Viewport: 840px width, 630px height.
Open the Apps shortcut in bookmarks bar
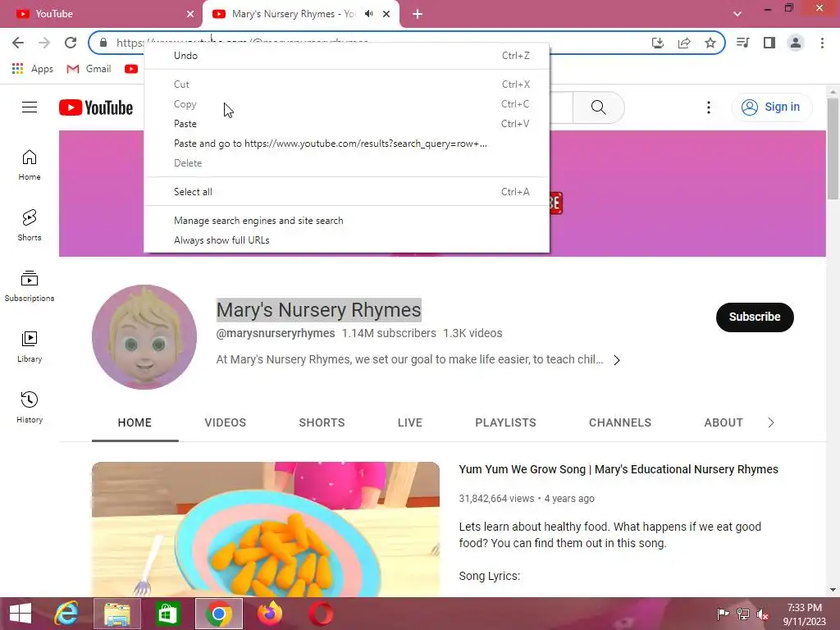pos(33,69)
